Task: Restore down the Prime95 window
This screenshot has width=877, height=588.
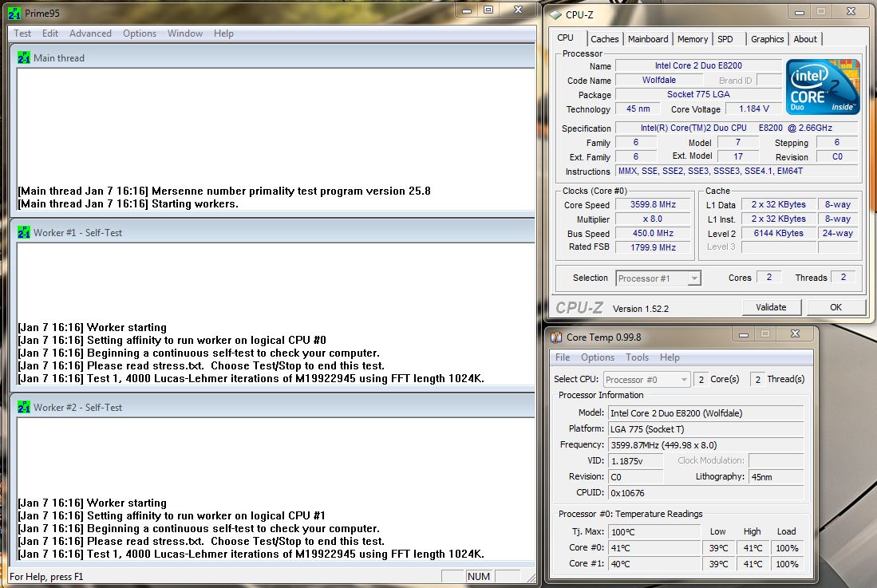Action: coord(488,10)
